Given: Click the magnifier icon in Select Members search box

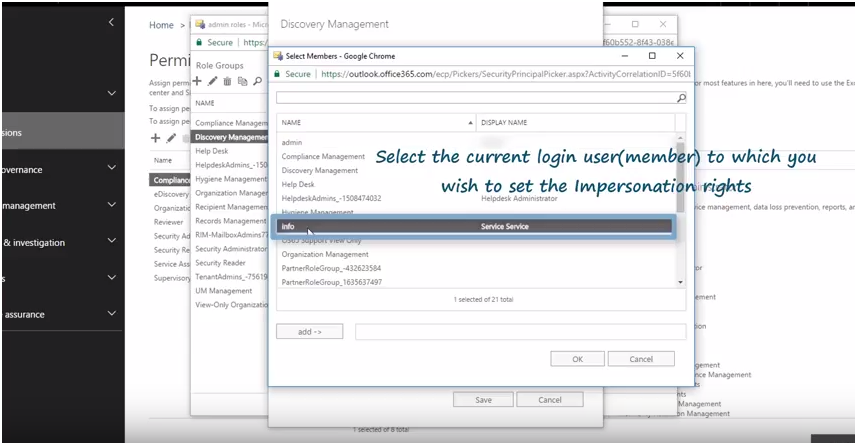Looking at the screenshot, I should coord(681,98).
